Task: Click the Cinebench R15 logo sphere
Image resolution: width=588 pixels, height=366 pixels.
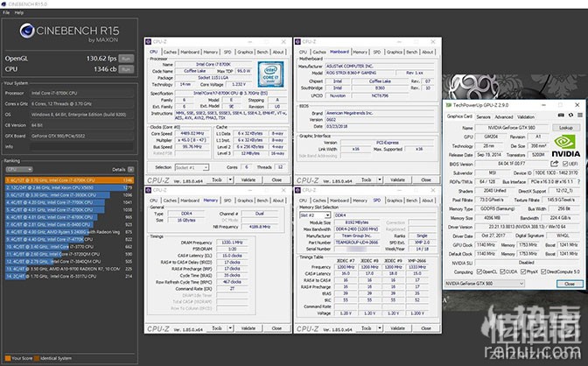Action: click(x=27, y=31)
